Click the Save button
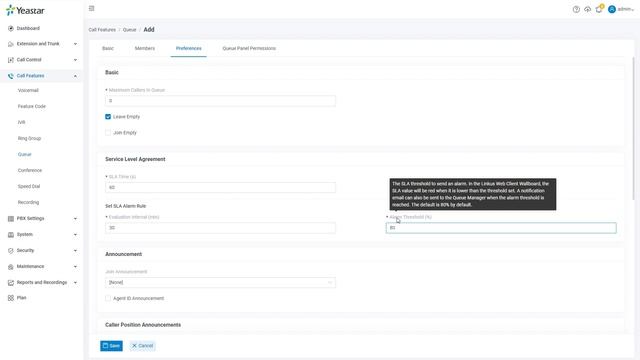The image size is (640, 360). [x=111, y=346]
